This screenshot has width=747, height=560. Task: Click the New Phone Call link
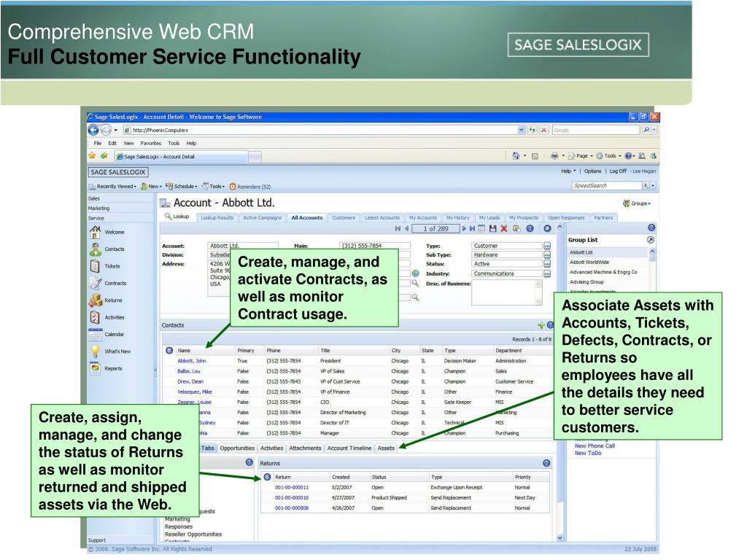595,446
